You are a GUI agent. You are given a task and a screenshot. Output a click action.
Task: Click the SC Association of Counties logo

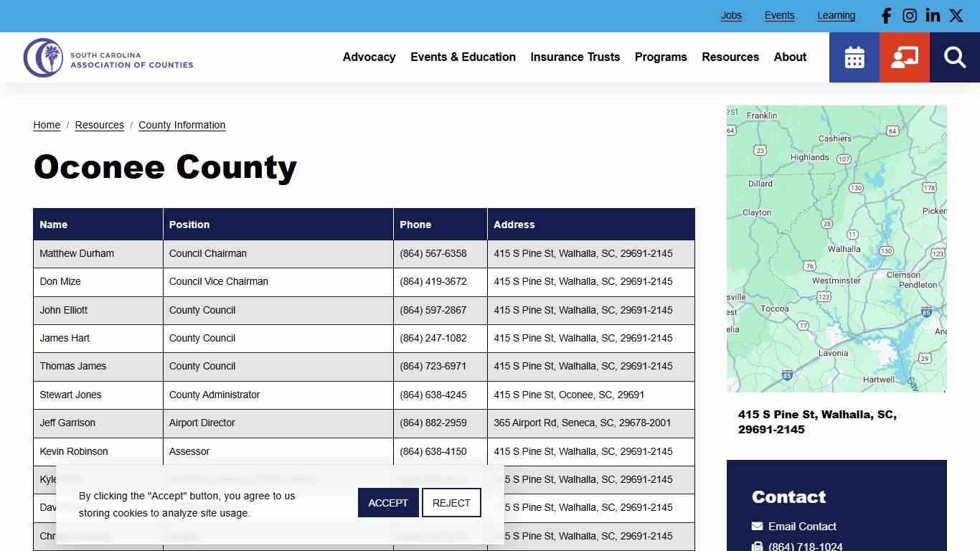pyautogui.click(x=108, y=57)
